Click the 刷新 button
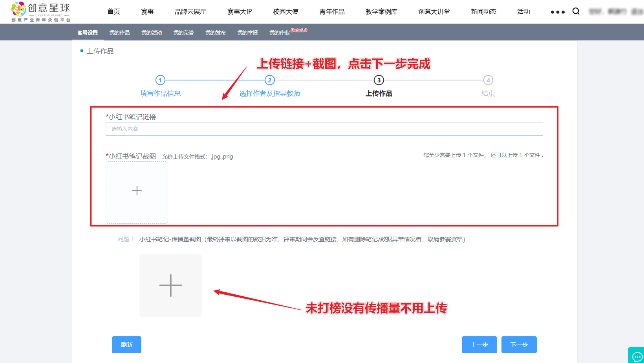The width and height of the screenshot is (644, 363). 126,345
